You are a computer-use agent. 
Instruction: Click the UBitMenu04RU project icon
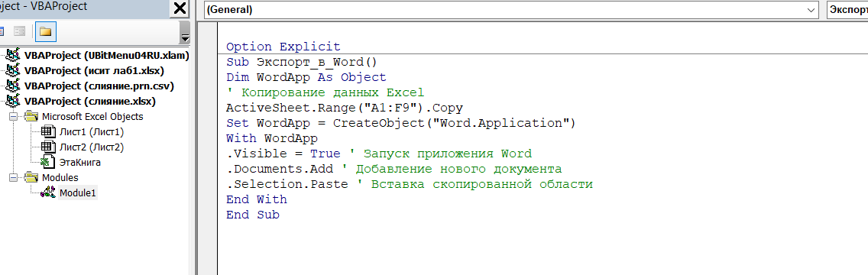12,56
